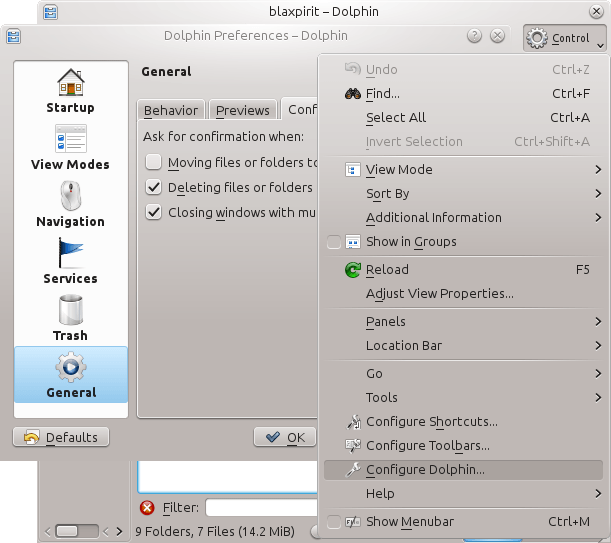Expand the Help submenu
Image resolution: width=611 pixels, height=543 pixels.
pyautogui.click(x=463, y=494)
